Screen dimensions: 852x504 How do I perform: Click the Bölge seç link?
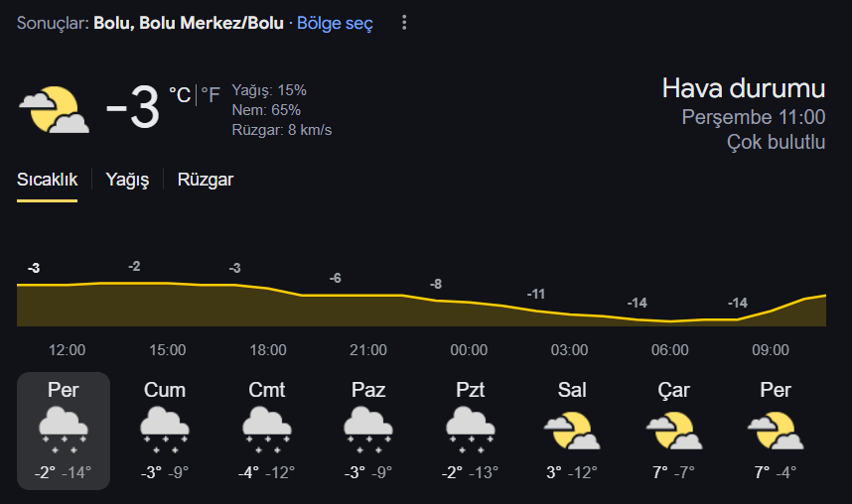(335, 24)
